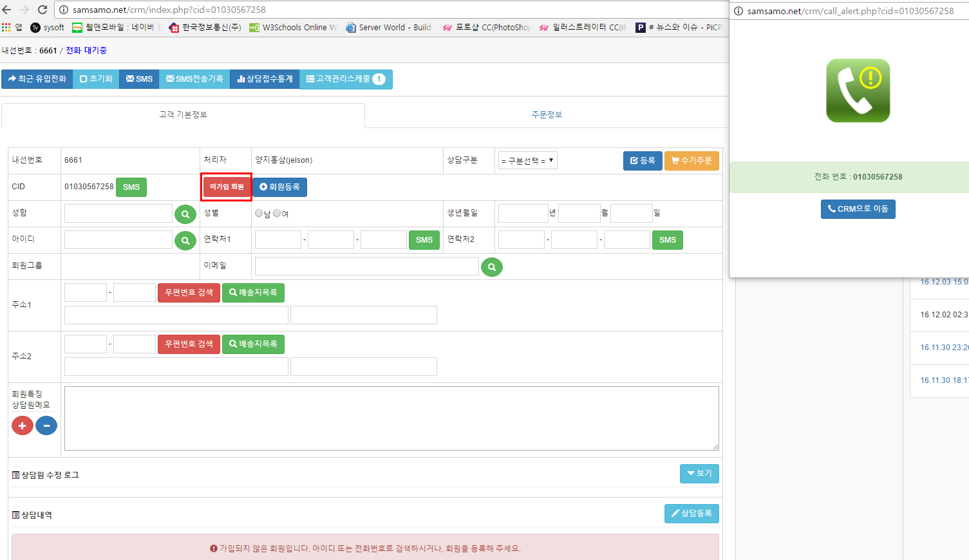
Task: Reload the page with browser refresh icon
Action: 42,10
